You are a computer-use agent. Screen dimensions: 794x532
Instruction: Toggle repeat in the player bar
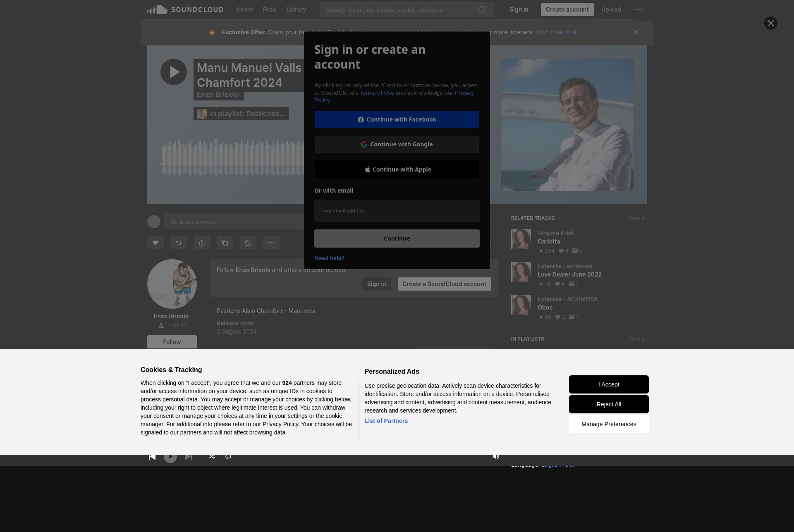(228, 456)
